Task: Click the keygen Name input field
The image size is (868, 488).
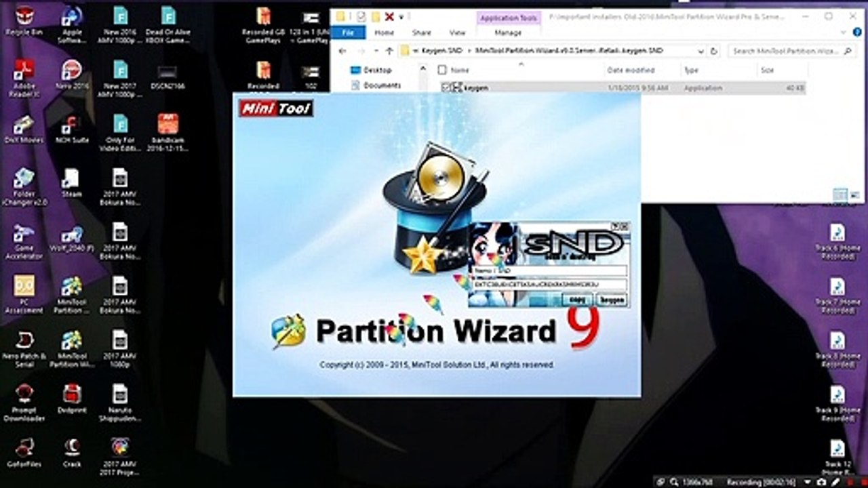Action: [549, 270]
